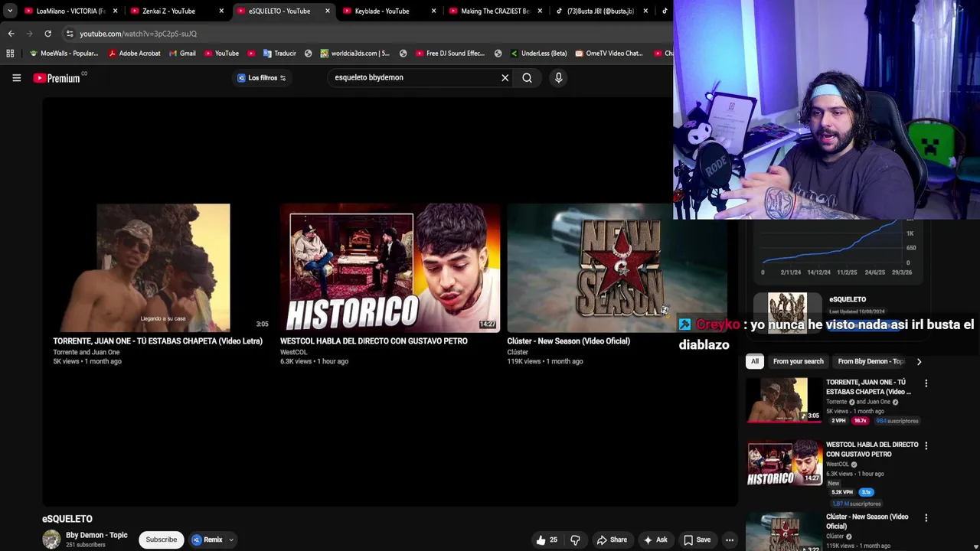Open the Ask AI button
Viewport: 980px width, 551px height.
tap(655, 540)
